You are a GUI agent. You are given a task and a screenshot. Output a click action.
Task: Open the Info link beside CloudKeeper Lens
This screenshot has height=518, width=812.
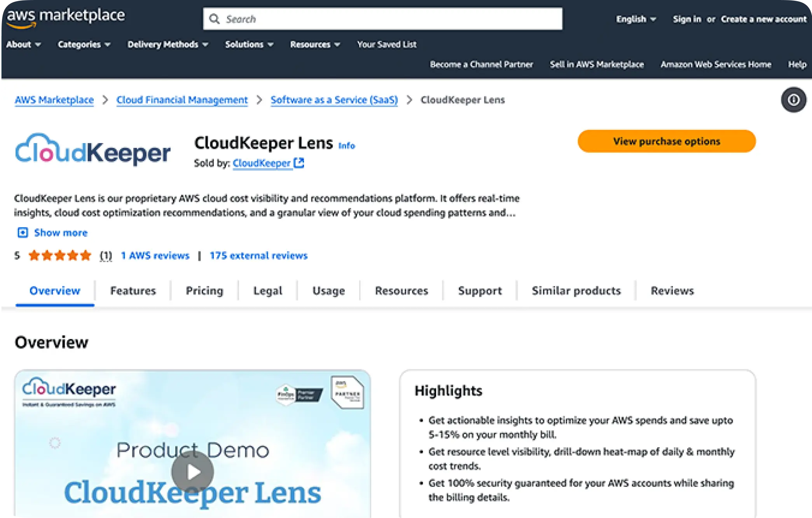346,145
